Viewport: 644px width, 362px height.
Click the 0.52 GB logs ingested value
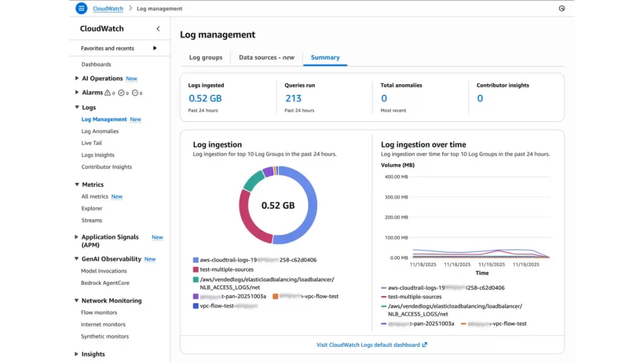click(205, 99)
